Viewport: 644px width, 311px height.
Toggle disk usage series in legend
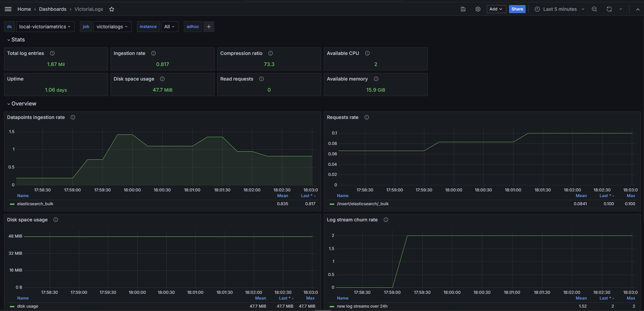28,306
